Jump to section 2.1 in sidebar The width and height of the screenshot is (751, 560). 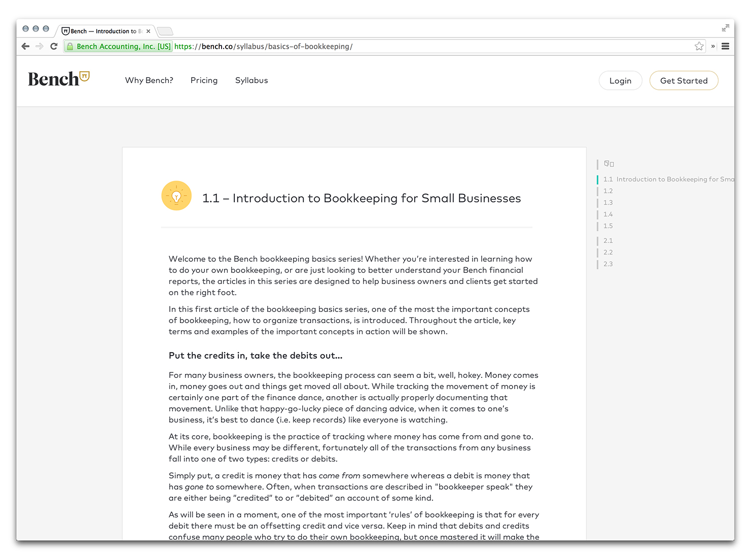pos(608,240)
